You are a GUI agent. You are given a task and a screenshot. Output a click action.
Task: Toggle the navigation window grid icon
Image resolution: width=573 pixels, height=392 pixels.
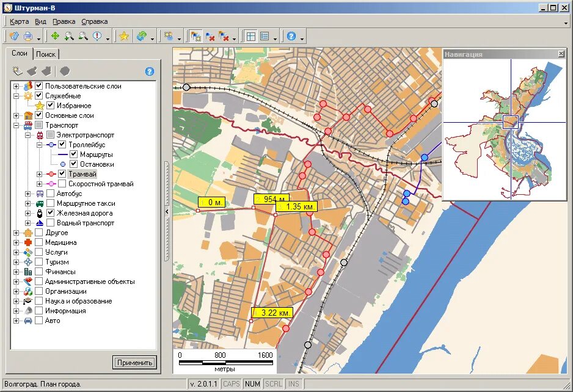tap(250, 36)
